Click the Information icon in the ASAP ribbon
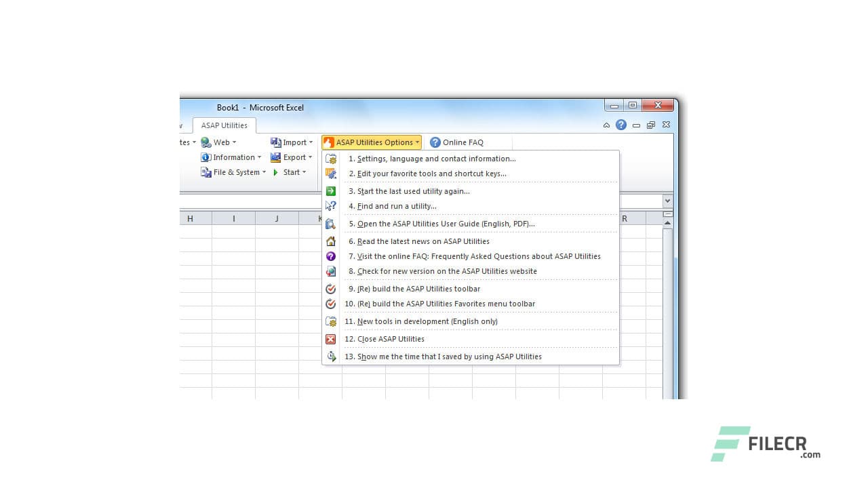 tap(206, 157)
